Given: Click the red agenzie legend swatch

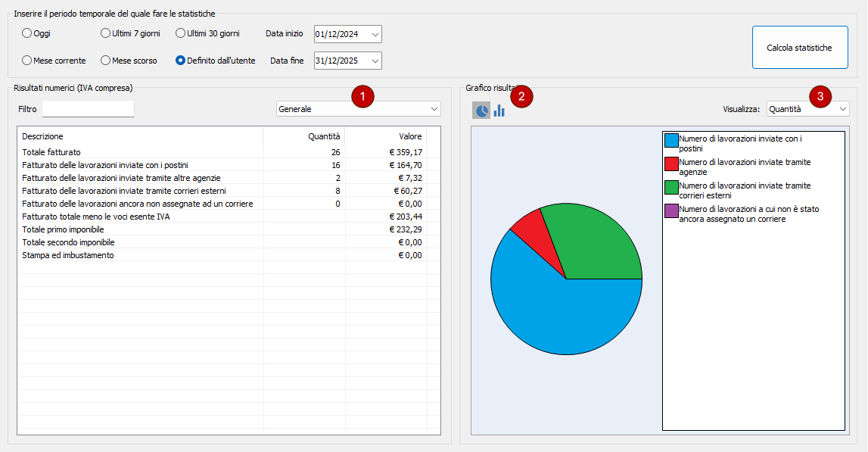Looking at the screenshot, I should click(x=671, y=164).
